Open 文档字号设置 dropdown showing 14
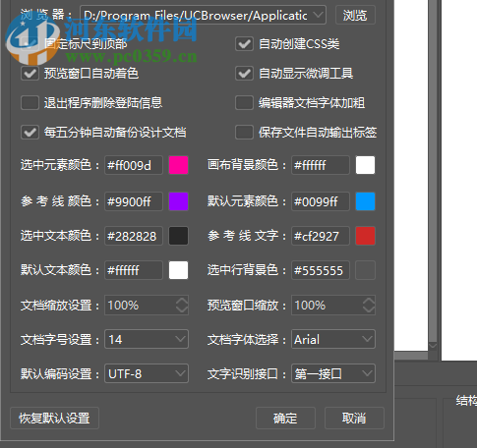This screenshot has width=477, height=448. point(147,339)
